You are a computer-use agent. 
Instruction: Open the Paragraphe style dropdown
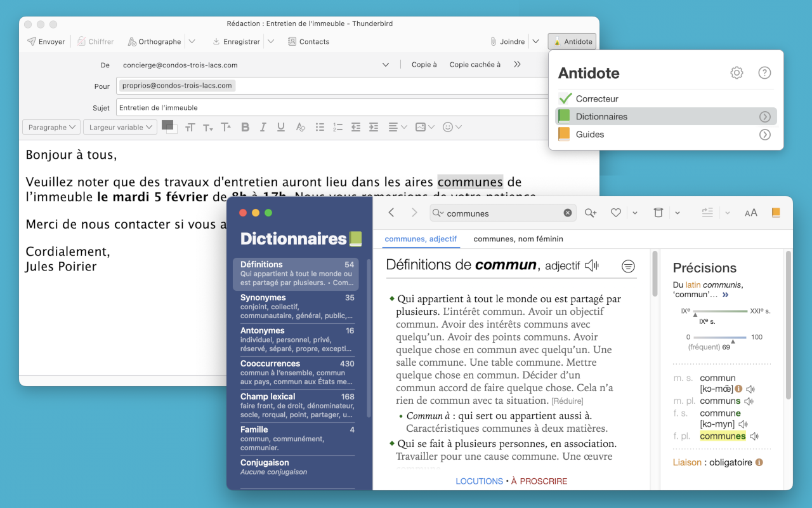point(51,127)
